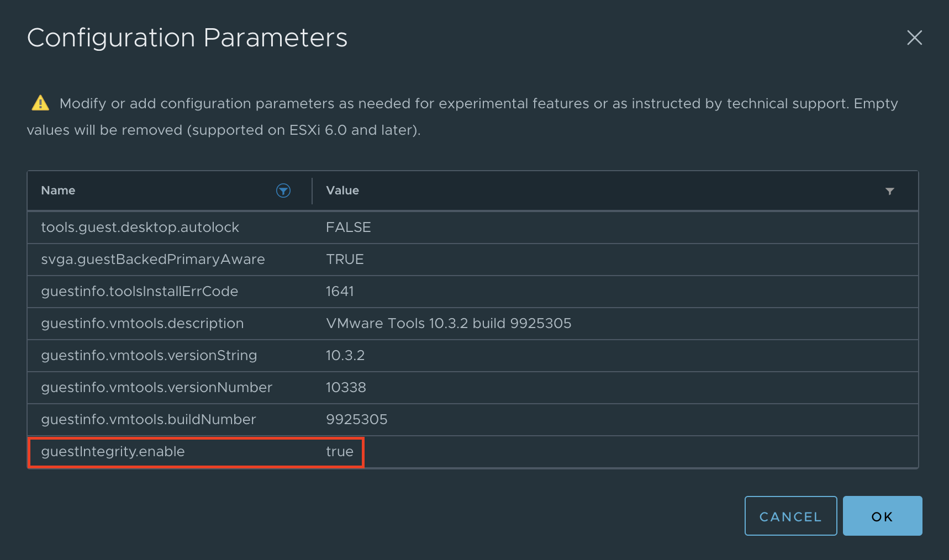The image size is (949, 560).
Task: Select guestinfo.vmtools.versionString row
Action: (x=149, y=356)
